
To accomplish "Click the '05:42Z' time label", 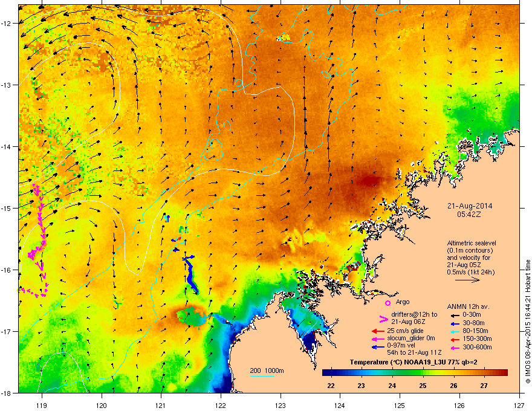I will coord(469,215).
